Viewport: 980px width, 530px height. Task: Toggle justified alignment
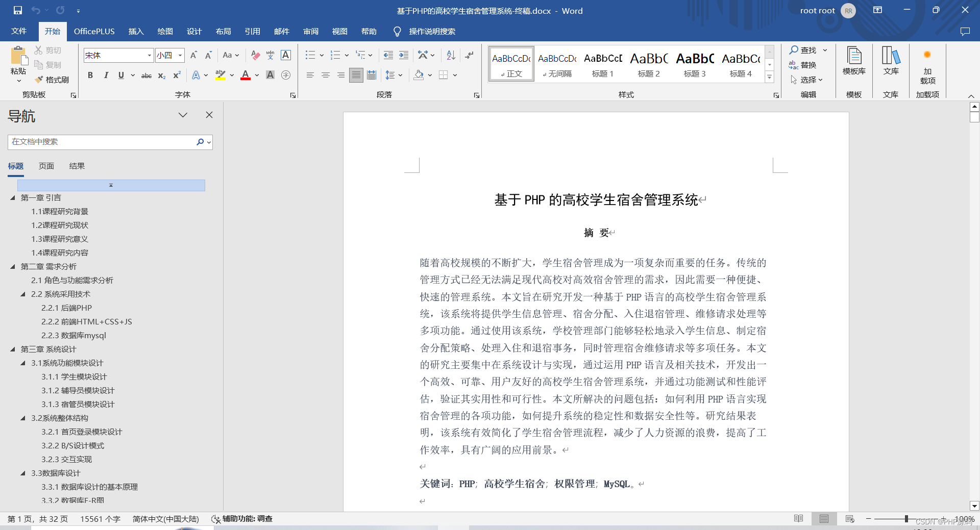[356, 75]
